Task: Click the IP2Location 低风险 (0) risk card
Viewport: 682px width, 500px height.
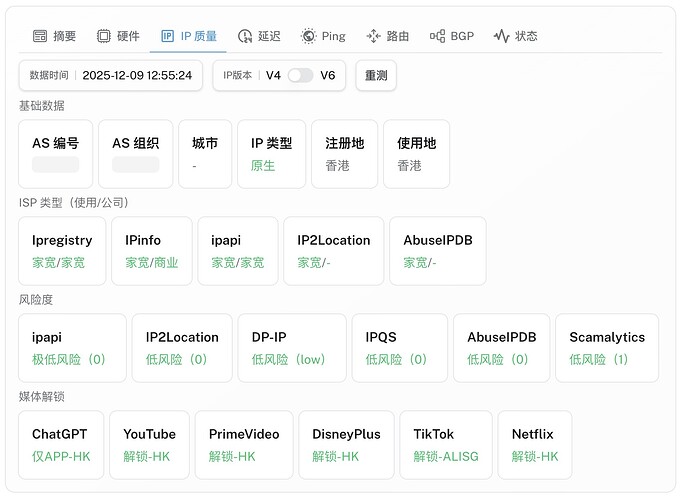Action: [x=182, y=348]
